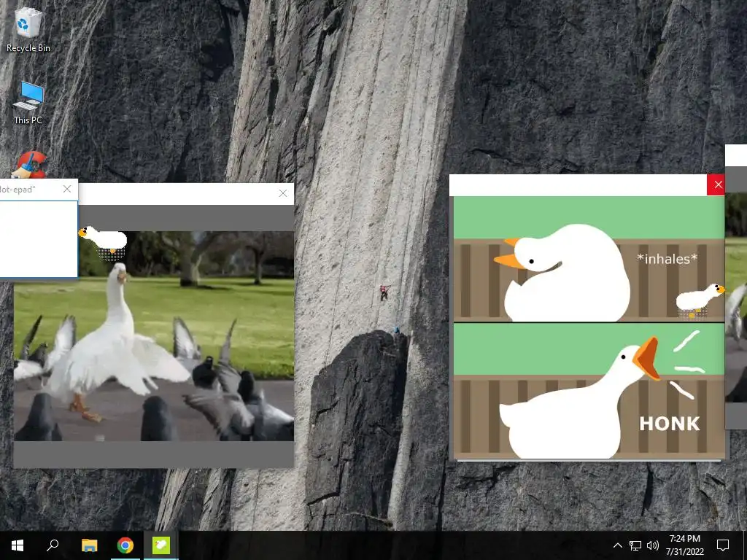Image resolution: width=747 pixels, height=560 pixels.
Task: Click the small goose beside *inhales* text
Action: pyautogui.click(x=700, y=300)
